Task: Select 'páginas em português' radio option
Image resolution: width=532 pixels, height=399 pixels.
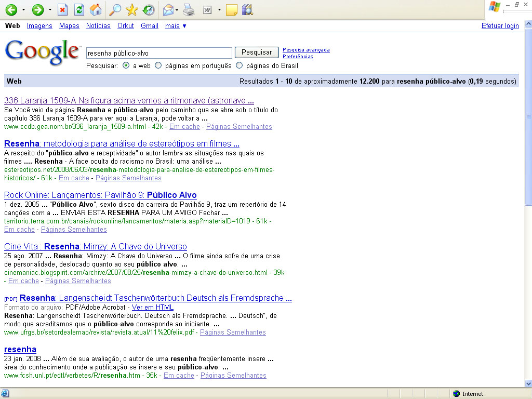Action: point(158,66)
